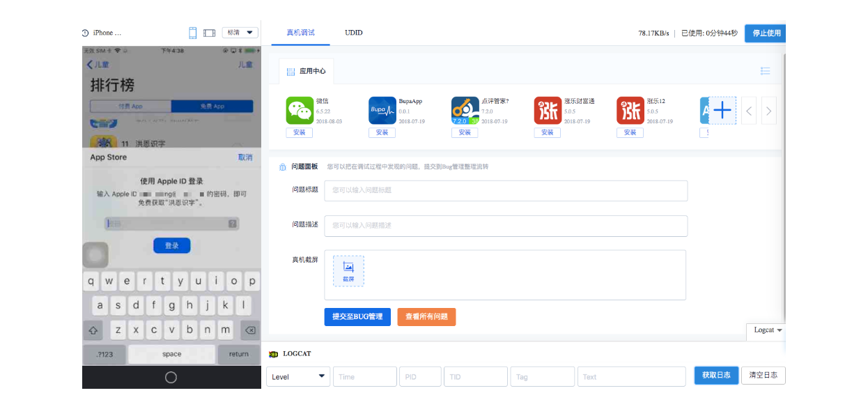Click 查看所有问题 button
The width and height of the screenshot is (868, 409).
(426, 316)
